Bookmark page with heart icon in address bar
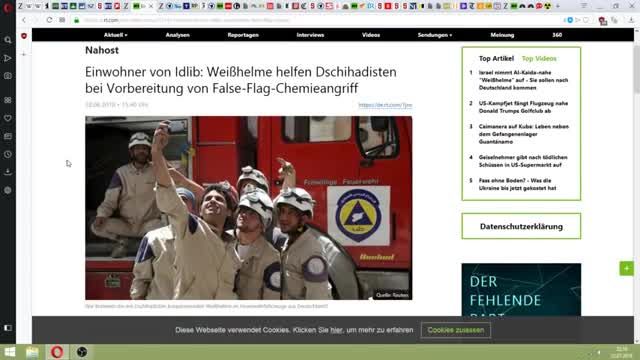640x360 pixels. tap(586, 20)
